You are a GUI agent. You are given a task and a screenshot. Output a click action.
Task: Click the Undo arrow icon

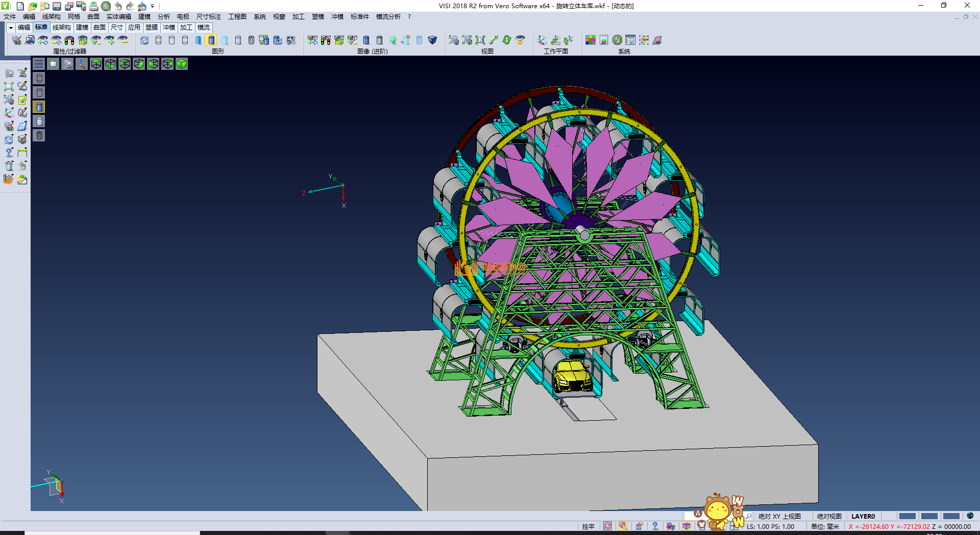pyautogui.click(x=118, y=6)
